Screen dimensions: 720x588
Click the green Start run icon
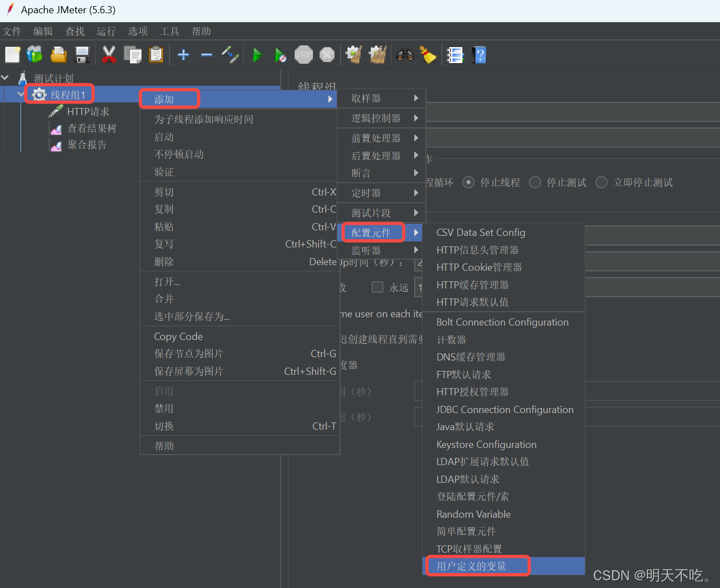click(x=258, y=54)
